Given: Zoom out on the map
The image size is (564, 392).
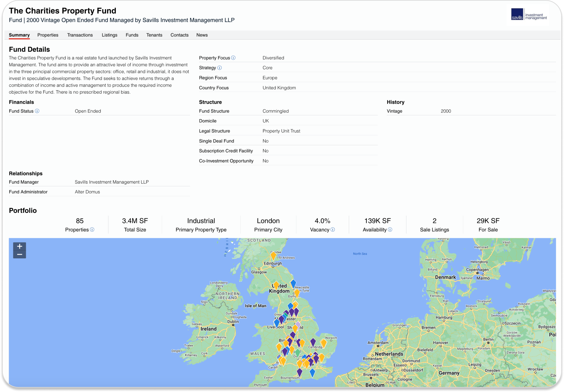Looking at the screenshot, I should tap(20, 255).
